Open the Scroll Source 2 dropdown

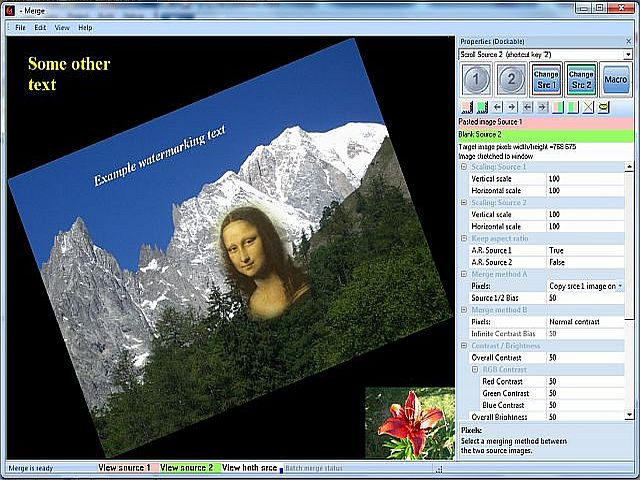(x=628, y=54)
